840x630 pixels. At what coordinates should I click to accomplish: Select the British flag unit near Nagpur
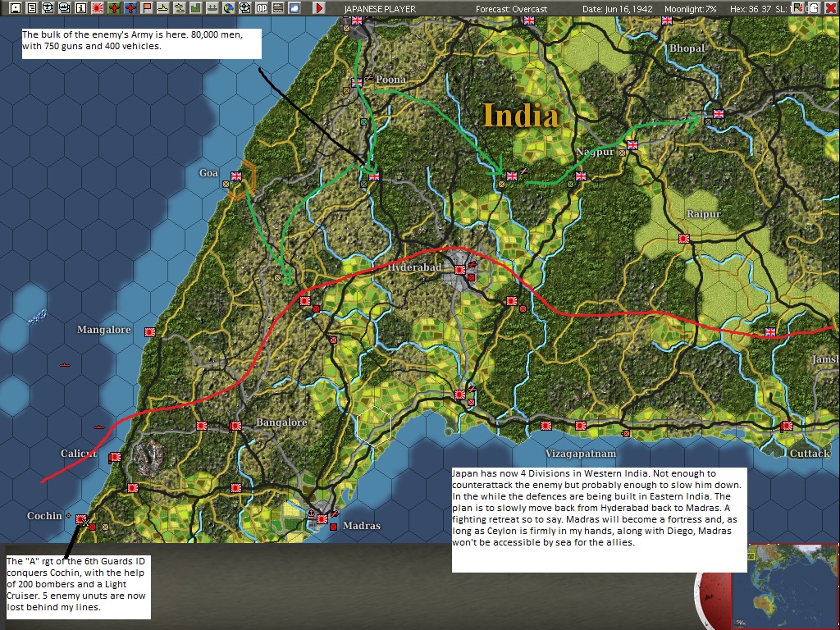click(x=632, y=144)
